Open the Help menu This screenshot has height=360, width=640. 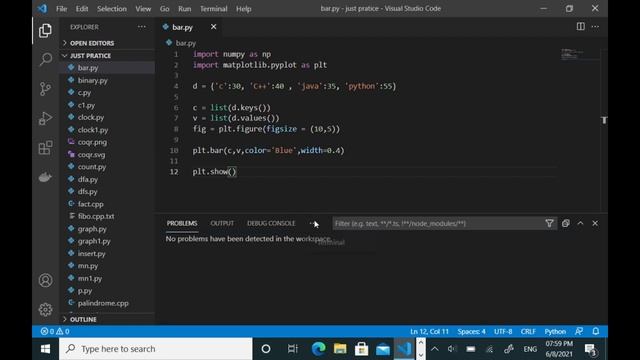(244, 9)
